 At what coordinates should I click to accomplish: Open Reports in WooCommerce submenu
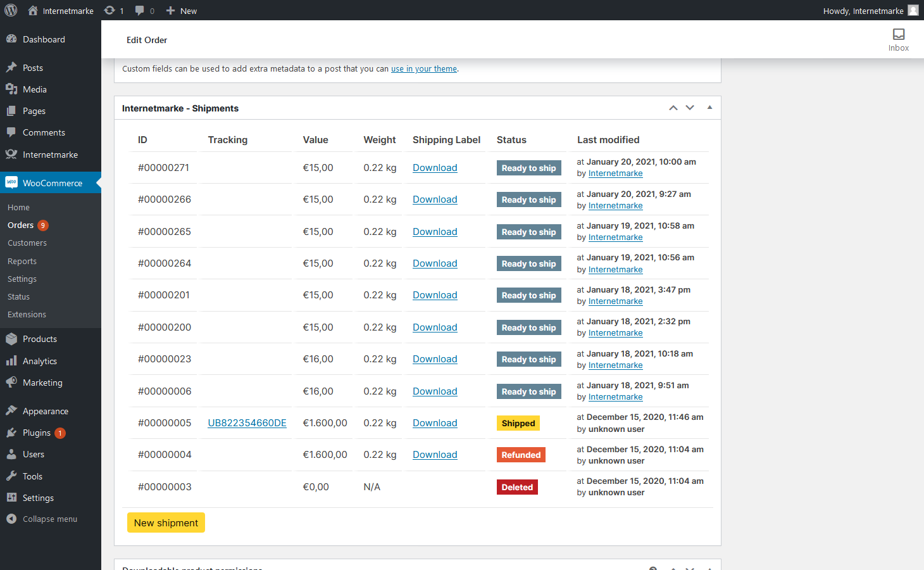[x=22, y=262]
